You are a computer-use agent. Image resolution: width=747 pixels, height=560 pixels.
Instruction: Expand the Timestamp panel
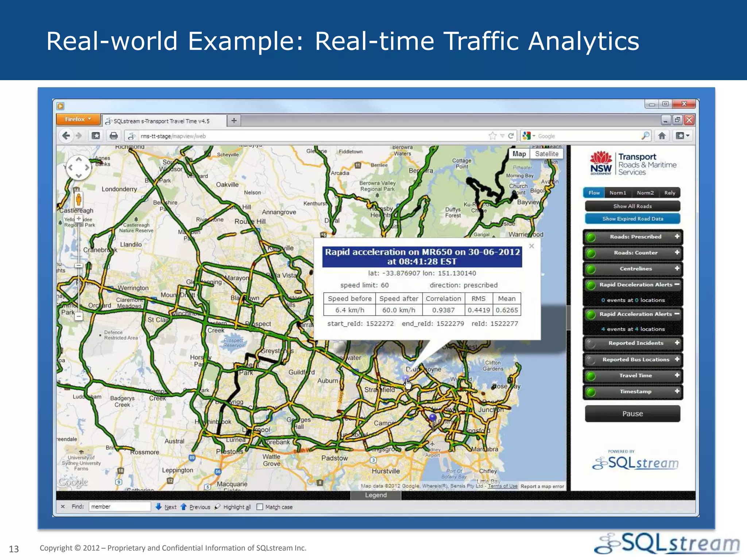[x=677, y=391]
